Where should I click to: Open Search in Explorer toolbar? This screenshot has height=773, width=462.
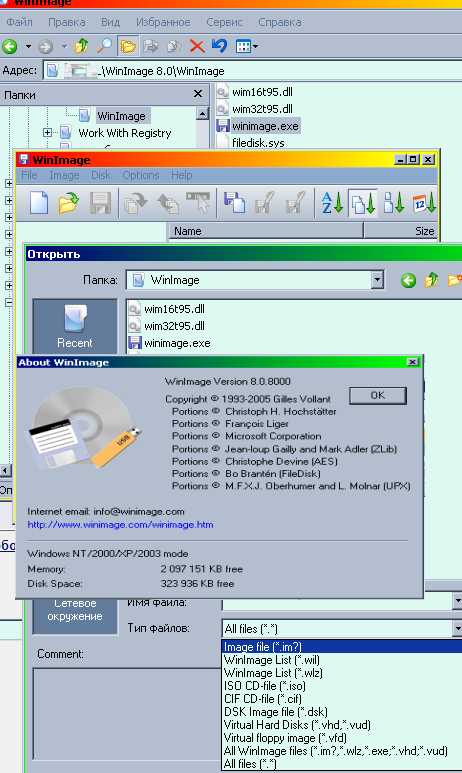pyautogui.click(x=104, y=46)
